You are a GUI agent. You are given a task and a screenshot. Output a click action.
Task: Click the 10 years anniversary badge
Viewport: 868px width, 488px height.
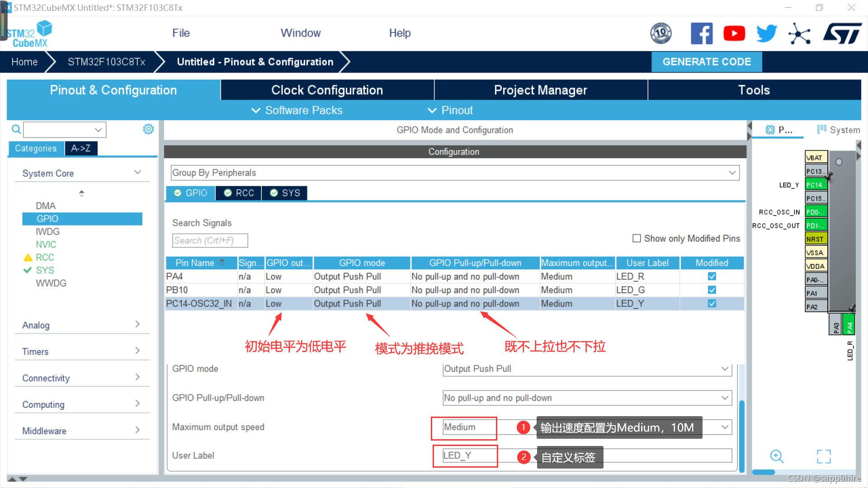[x=661, y=33]
